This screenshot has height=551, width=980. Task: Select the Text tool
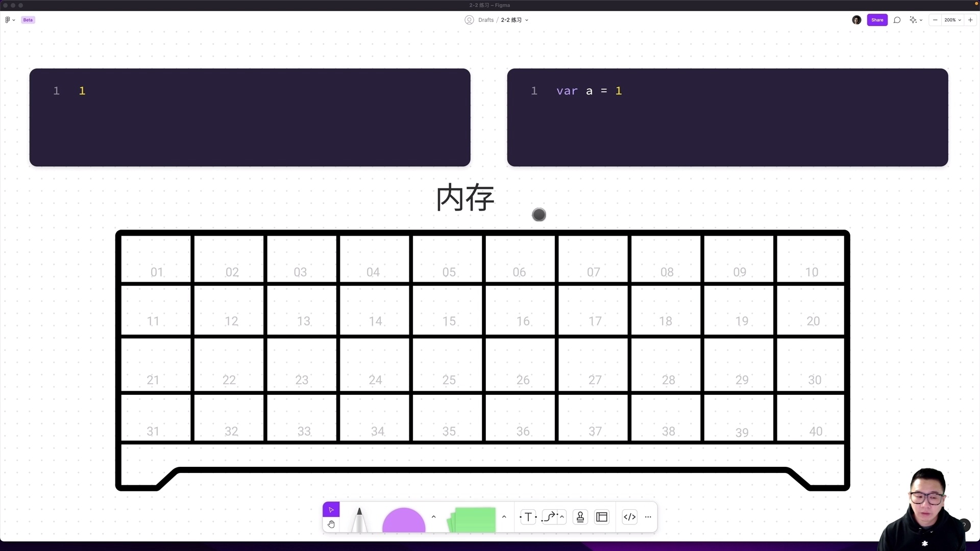point(528,517)
